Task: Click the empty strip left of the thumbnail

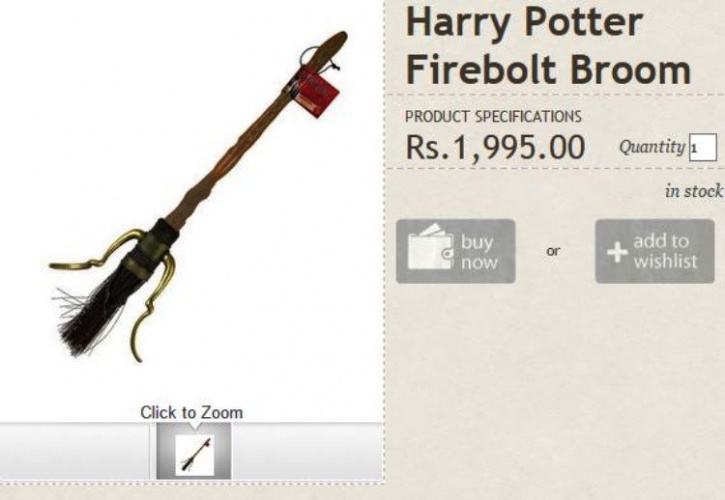Action: click(x=74, y=451)
